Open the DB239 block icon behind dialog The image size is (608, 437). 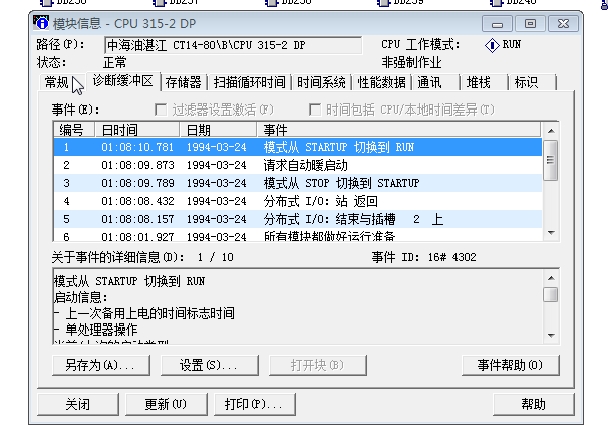click(x=383, y=3)
